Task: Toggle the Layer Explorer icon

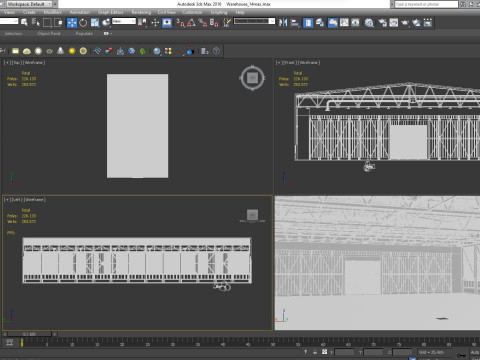Action: pyautogui.click(x=320, y=22)
